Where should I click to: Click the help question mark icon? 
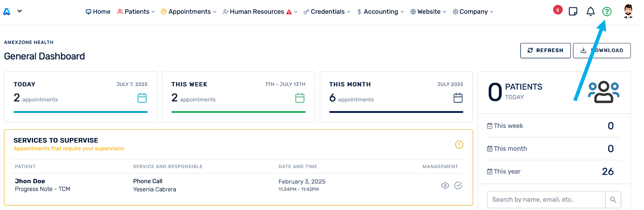(607, 12)
